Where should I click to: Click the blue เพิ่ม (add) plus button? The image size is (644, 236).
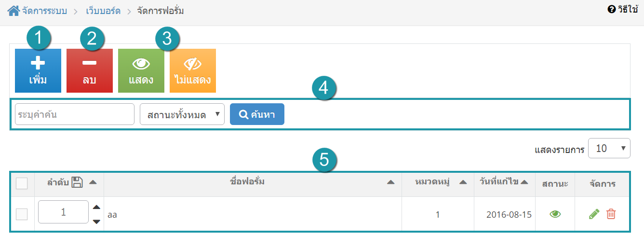point(38,70)
